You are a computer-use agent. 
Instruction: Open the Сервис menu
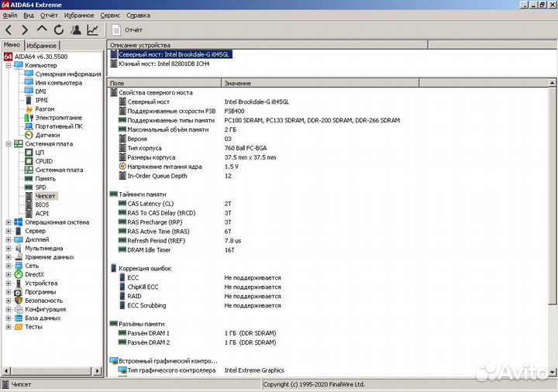pos(110,15)
